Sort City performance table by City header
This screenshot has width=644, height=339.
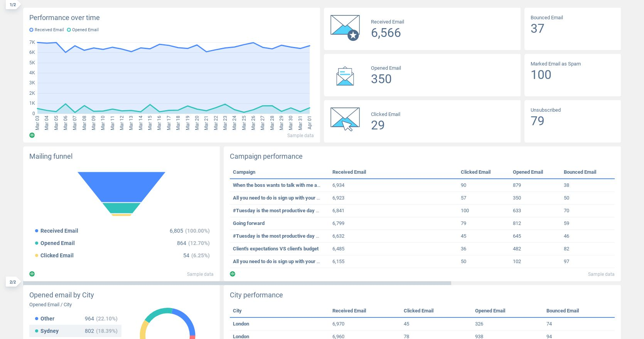pyautogui.click(x=237, y=311)
